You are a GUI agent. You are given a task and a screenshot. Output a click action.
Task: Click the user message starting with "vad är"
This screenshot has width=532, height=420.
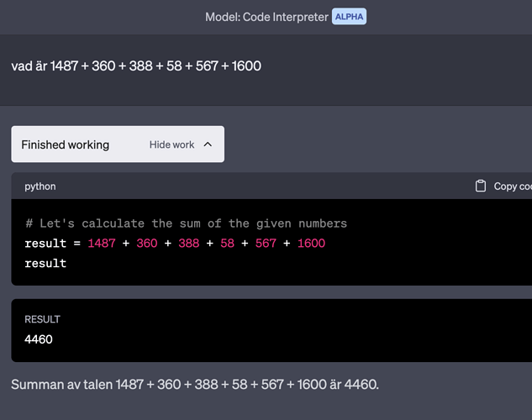[x=136, y=66]
